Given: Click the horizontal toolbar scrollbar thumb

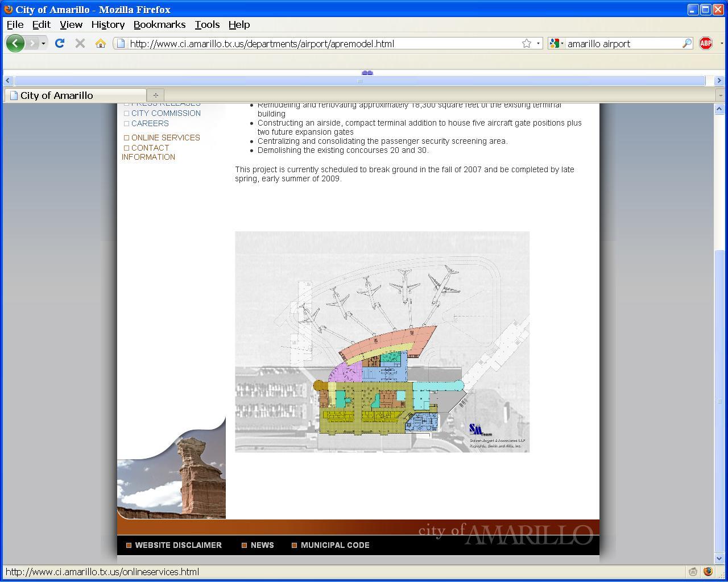Looking at the screenshot, I should click(359, 81).
